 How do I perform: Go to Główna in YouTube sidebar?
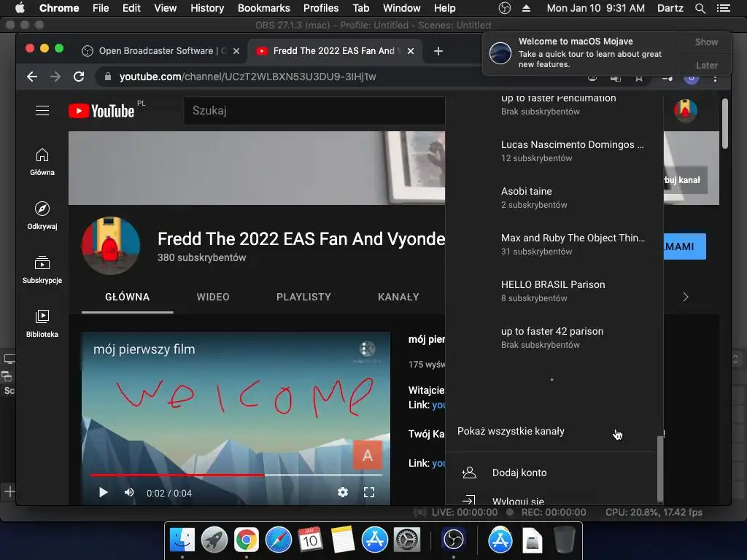pos(42,162)
